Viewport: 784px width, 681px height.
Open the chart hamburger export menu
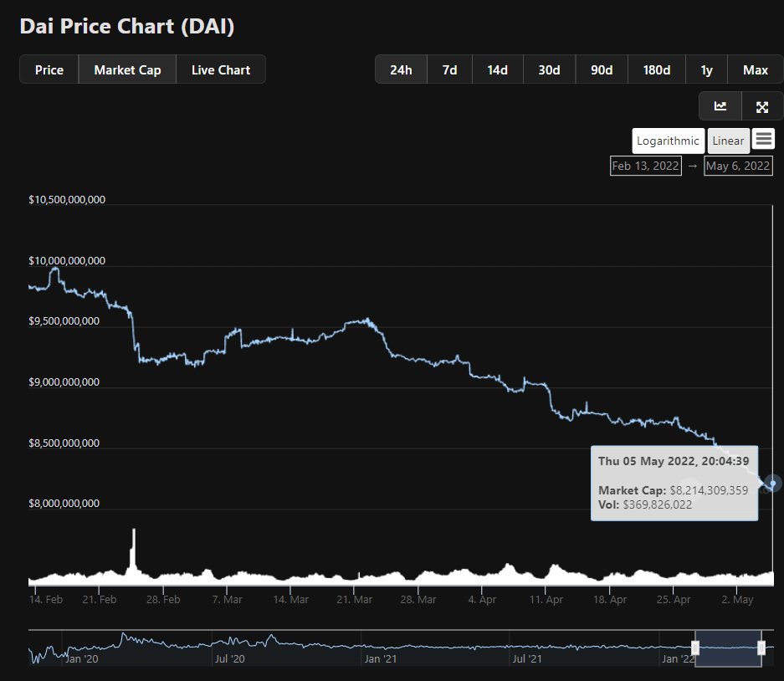click(763, 140)
